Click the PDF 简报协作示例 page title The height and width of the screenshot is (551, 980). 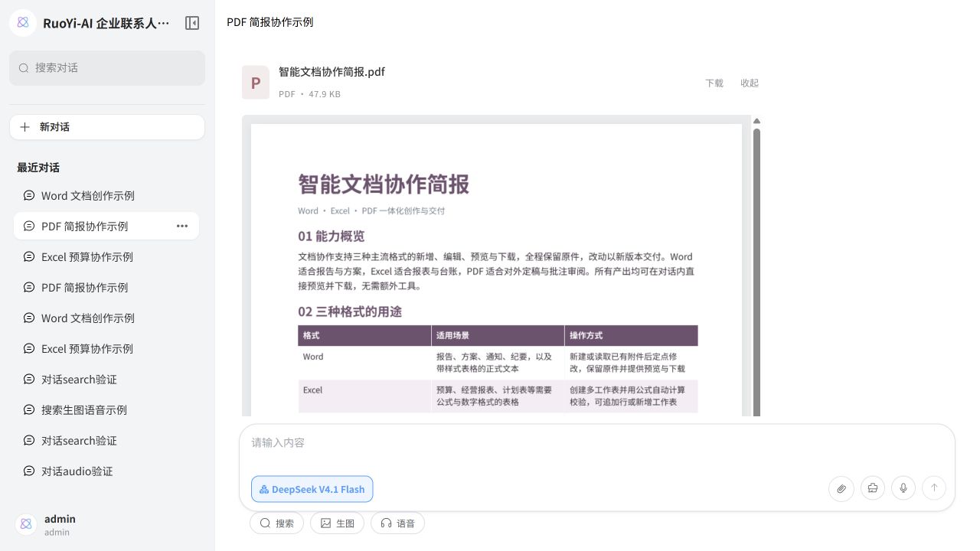coord(270,22)
